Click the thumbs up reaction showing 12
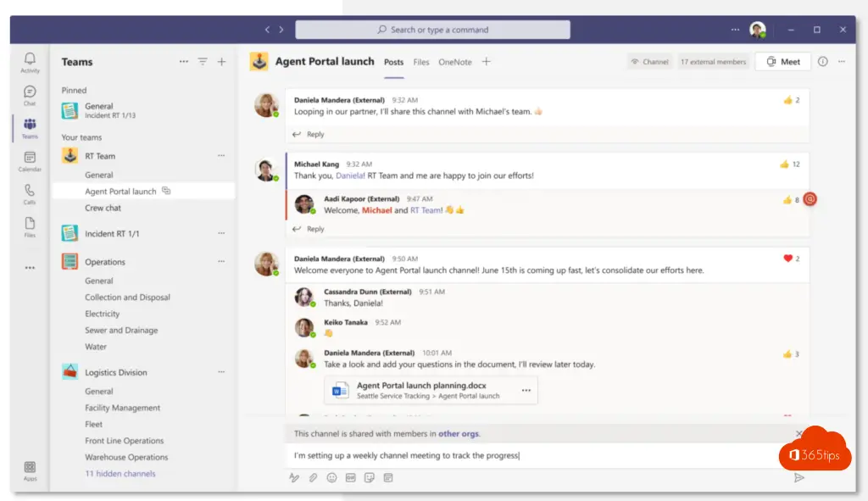Screen dimensions: 868x501 tap(790, 164)
